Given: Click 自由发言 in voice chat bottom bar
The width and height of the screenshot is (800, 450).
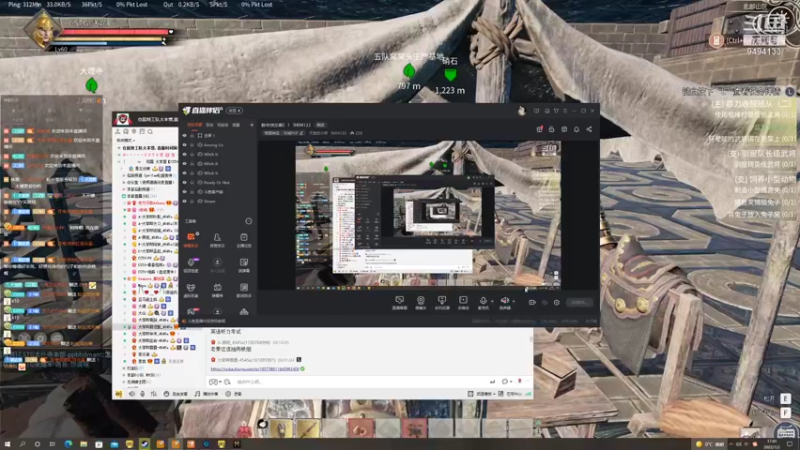Looking at the screenshot, I should pyautogui.click(x=176, y=394).
